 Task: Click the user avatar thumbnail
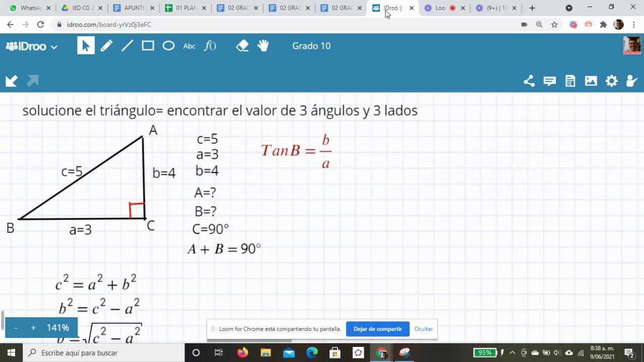[632, 45]
